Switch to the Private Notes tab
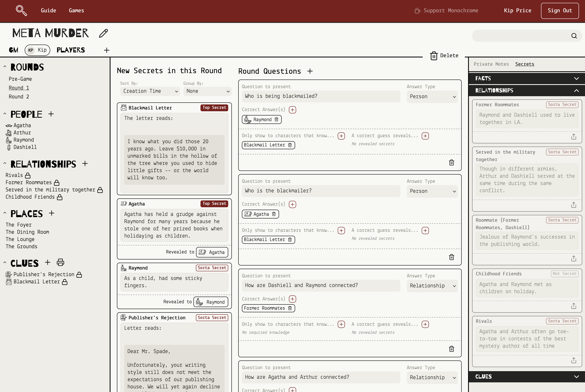Image resolution: width=585 pixels, height=392 pixels. [x=491, y=64]
